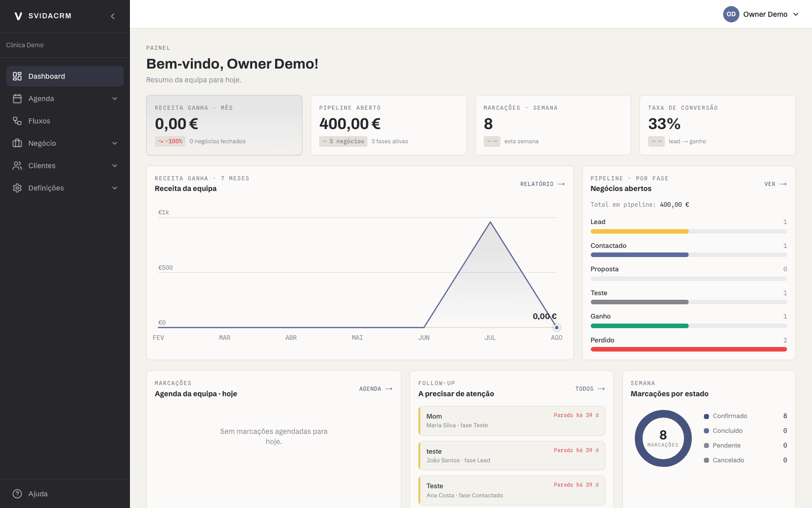Open the Todos follow-up link
The width and height of the screenshot is (812, 508).
590,389
